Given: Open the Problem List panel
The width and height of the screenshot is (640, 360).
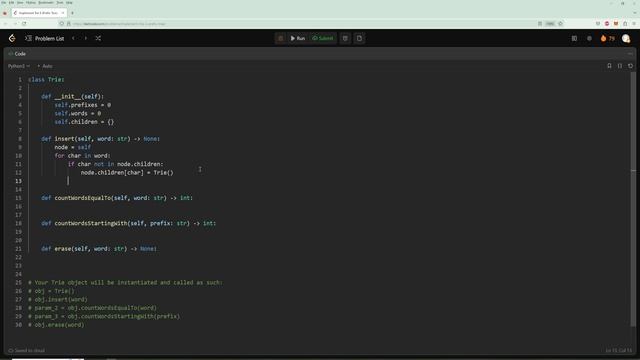Looking at the screenshot, I should pyautogui.click(x=45, y=38).
